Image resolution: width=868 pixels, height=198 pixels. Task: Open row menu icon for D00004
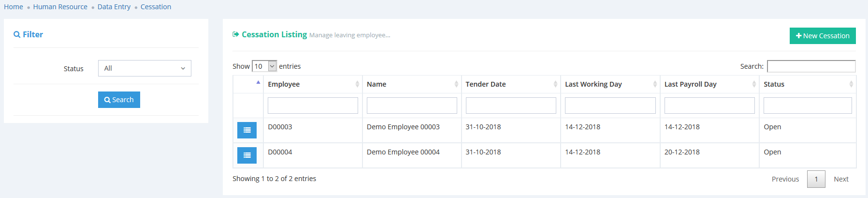coord(246,155)
